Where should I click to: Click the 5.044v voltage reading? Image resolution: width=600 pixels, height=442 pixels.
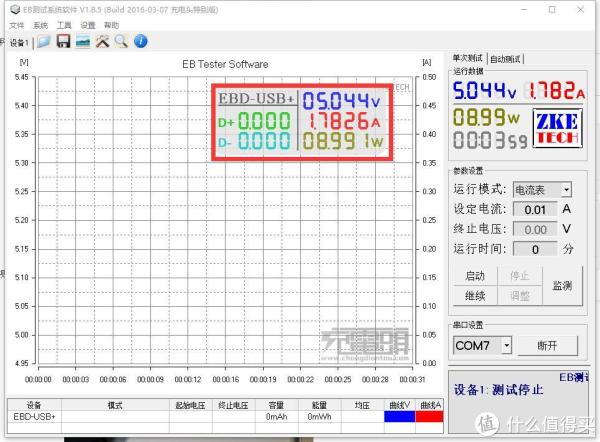click(484, 91)
